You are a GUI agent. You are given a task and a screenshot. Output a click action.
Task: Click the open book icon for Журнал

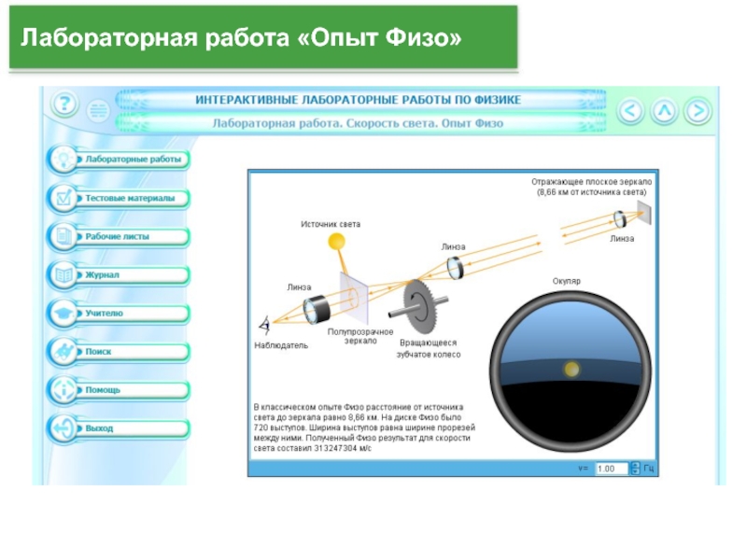(x=63, y=274)
